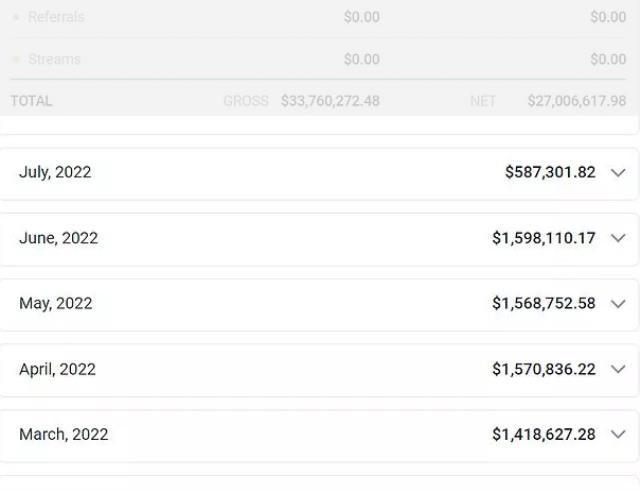Click the $587,301.82 amount for July
Viewport: 640px width, 491px height.
(550, 172)
